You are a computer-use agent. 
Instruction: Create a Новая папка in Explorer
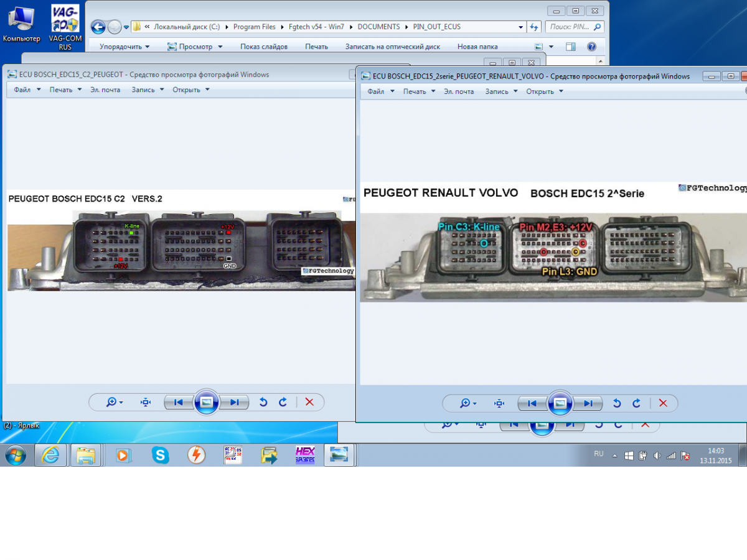pyautogui.click(x=477, y=47)
